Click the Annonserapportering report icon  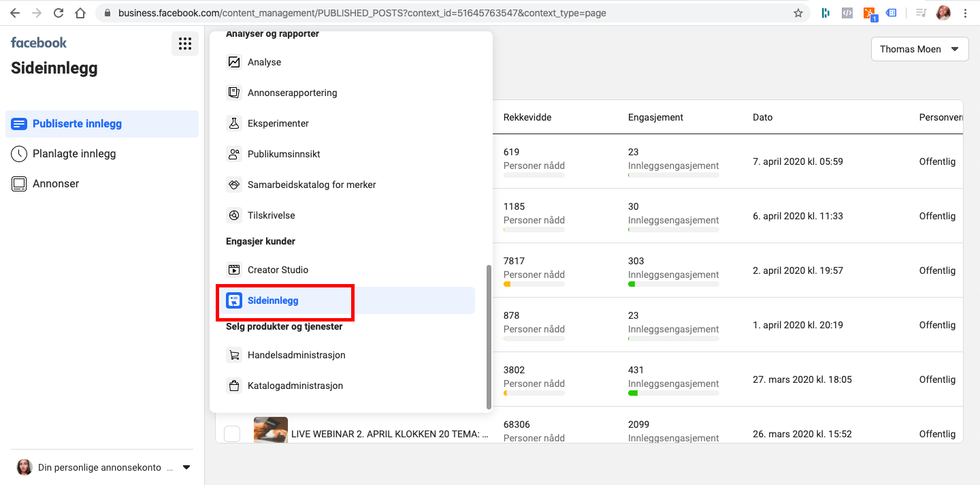pos(234,93)
